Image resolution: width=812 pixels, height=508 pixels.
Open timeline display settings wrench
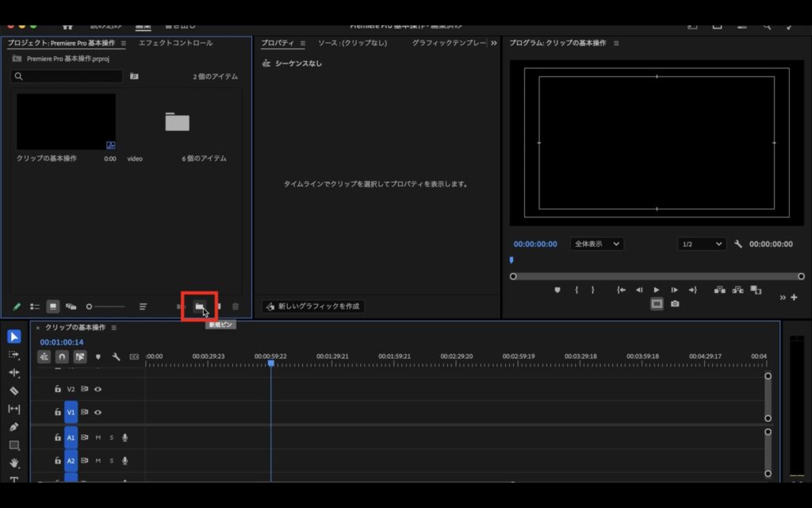[x=116, y=356]
